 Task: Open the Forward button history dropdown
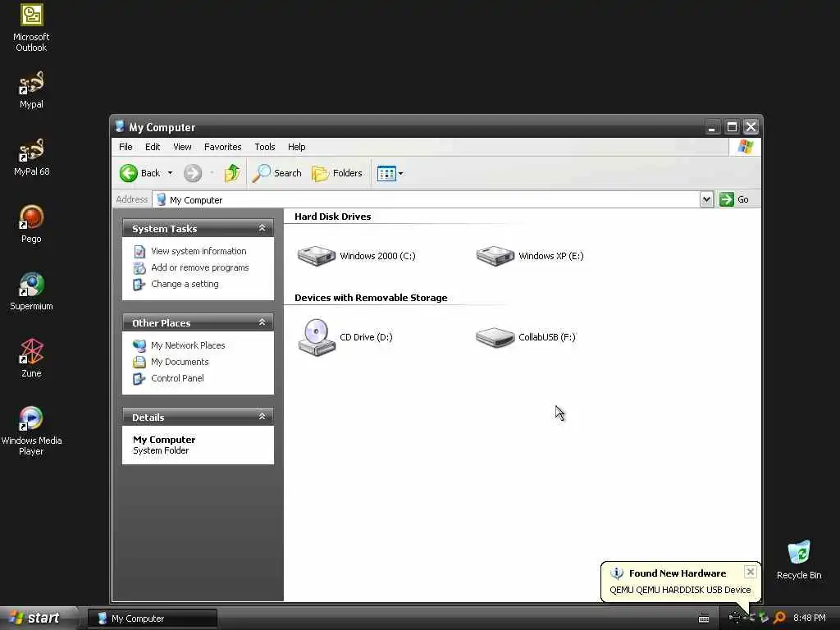tap(212, 173)
